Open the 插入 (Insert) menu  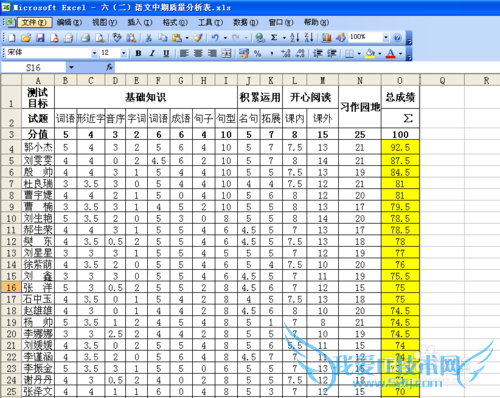point(140,22)
